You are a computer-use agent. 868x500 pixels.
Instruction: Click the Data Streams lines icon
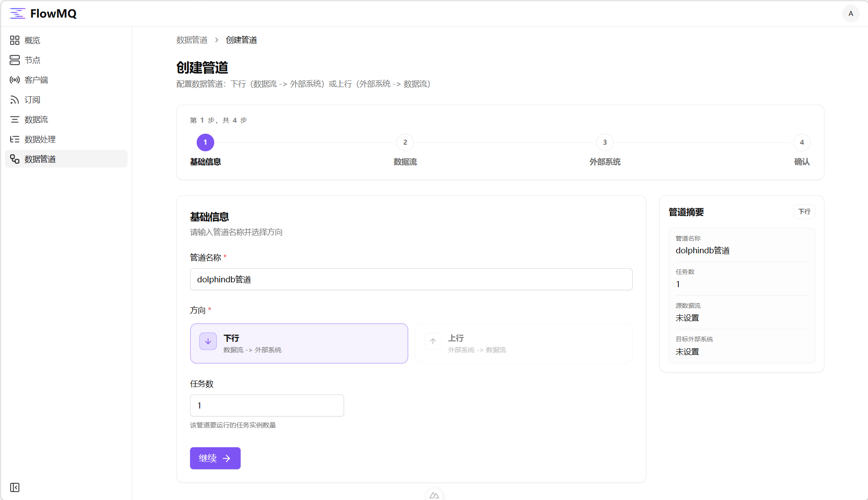pyautogui.click(x=15, y=120)
